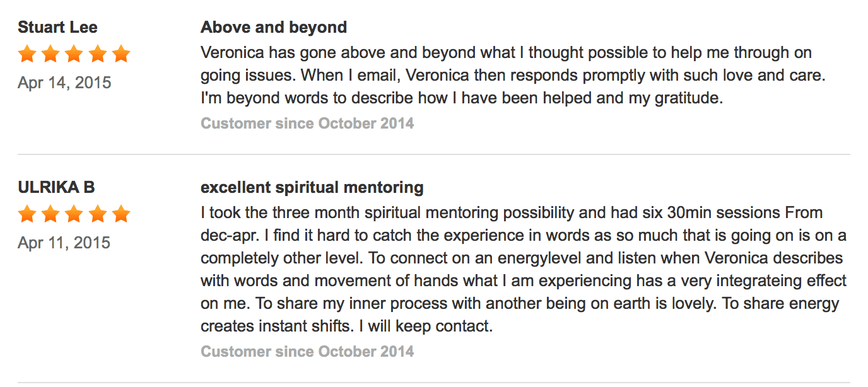Click the Apr 11, 2015 review date
Viewport: 868px width, 387px height.
(64, 243)
